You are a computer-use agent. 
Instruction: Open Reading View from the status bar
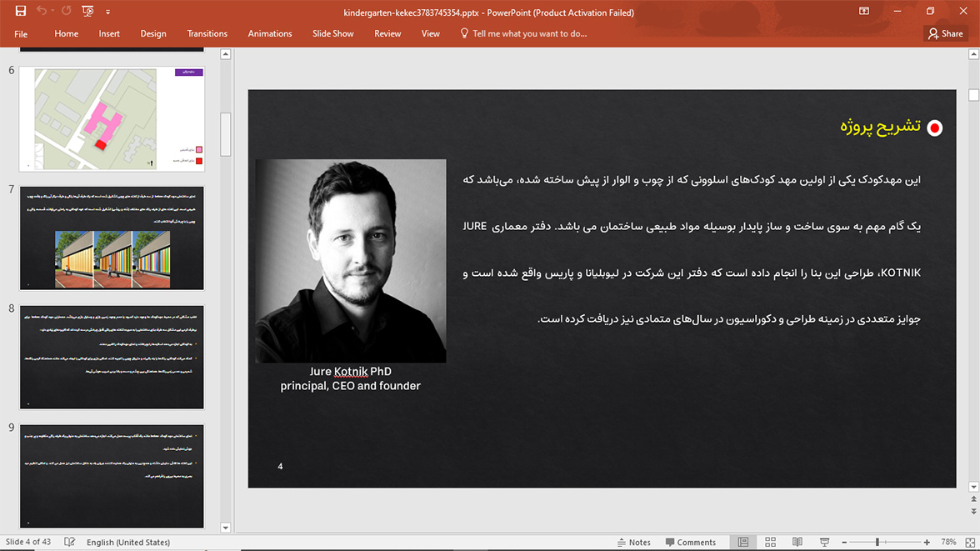[x=797, y=542]
